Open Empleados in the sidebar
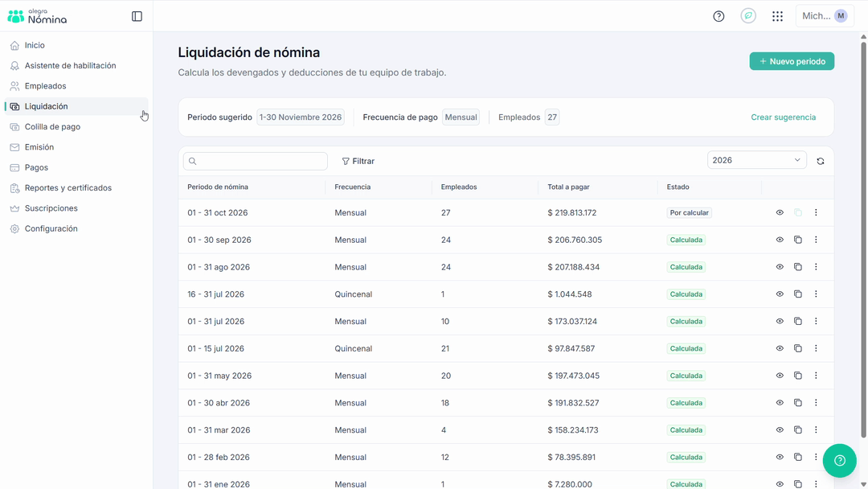 pos(76,86)
